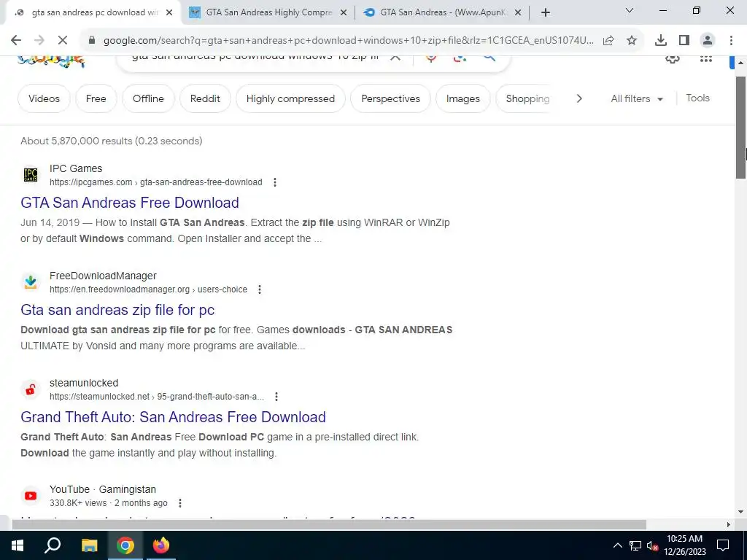Open Windows Start menu

pos(18,545)
